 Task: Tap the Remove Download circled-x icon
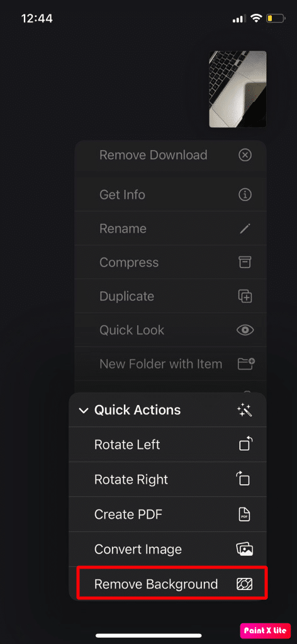[x=245, y=155]
